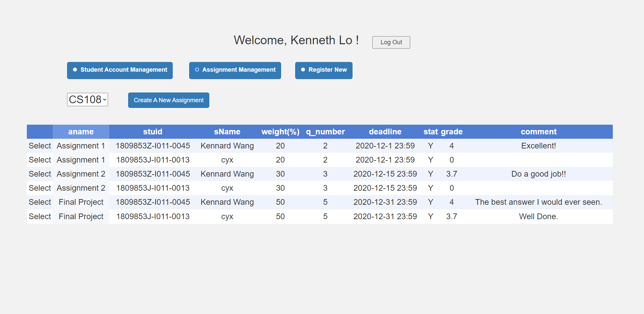Select Kennard Wang's Final Project row

click(40, 202)
